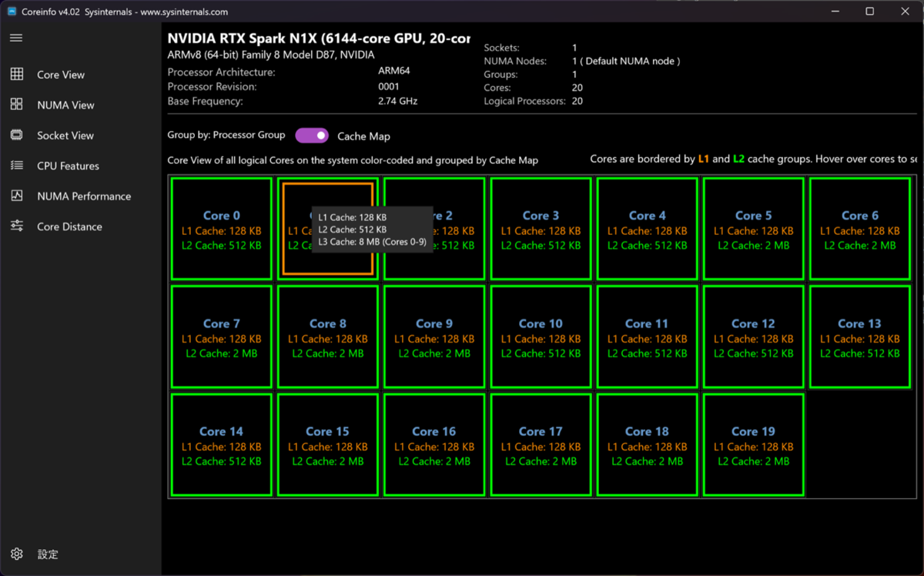Click the NUMA Nodes value 'Default NUMA node'
Image resolution: width=924 pixels, height=576 pixels.
pos(626,61)
